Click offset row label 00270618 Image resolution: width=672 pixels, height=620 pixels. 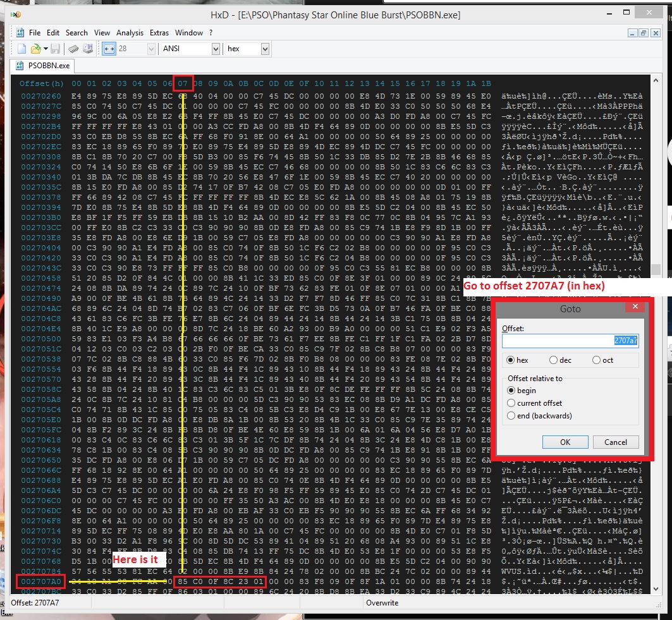tap(41, 440)
